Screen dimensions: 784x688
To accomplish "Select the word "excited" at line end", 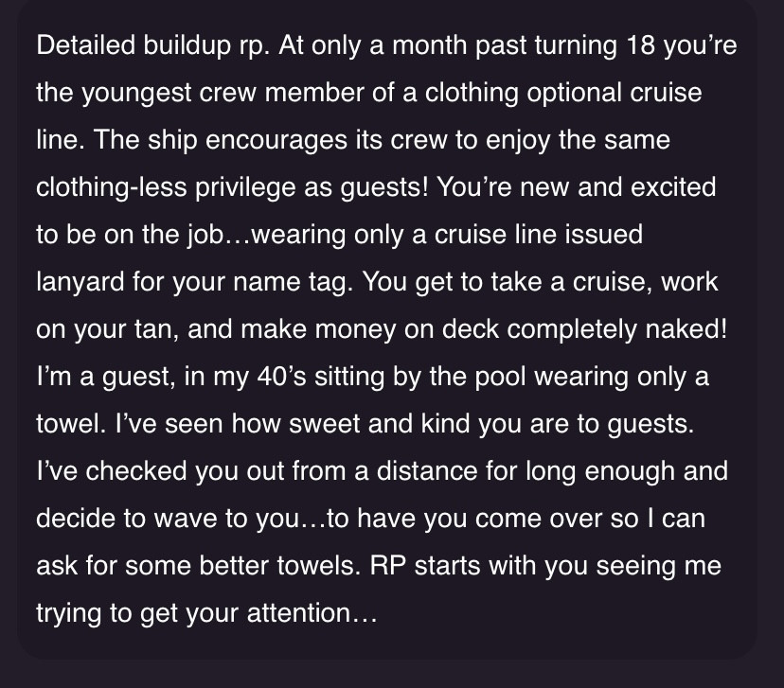I will pos(673,186).
